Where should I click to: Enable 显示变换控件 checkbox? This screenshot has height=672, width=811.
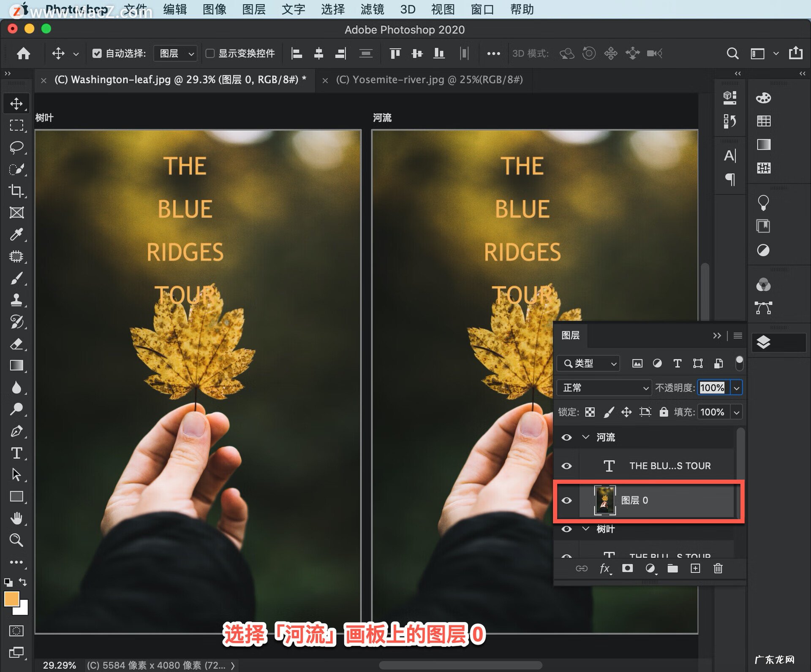(x=211, y=54)
